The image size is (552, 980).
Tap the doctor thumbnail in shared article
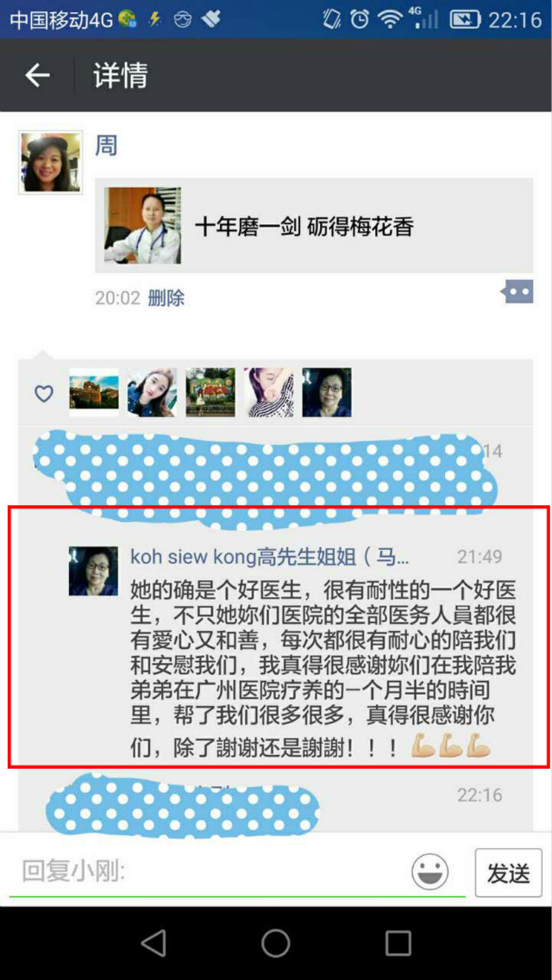[142, 226]
